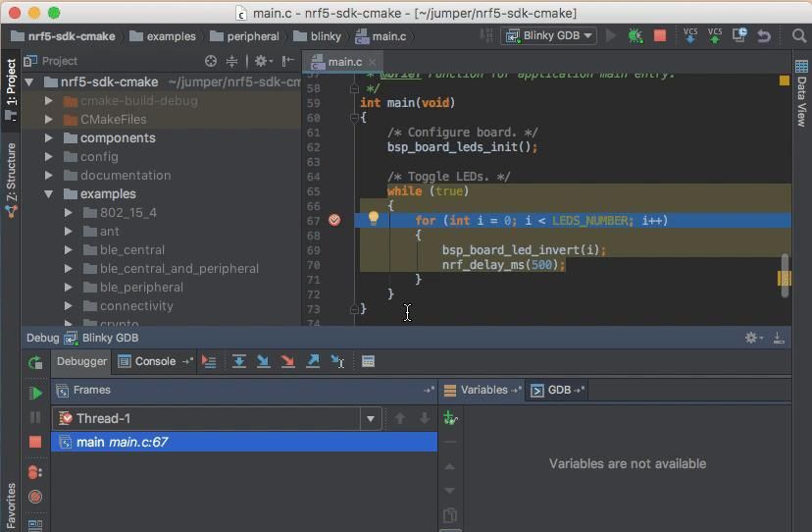Image resolution: width=812 pixels, height=532 pixels.
Task: Click previous frame up arrow
Action: [x=399, y=418]
